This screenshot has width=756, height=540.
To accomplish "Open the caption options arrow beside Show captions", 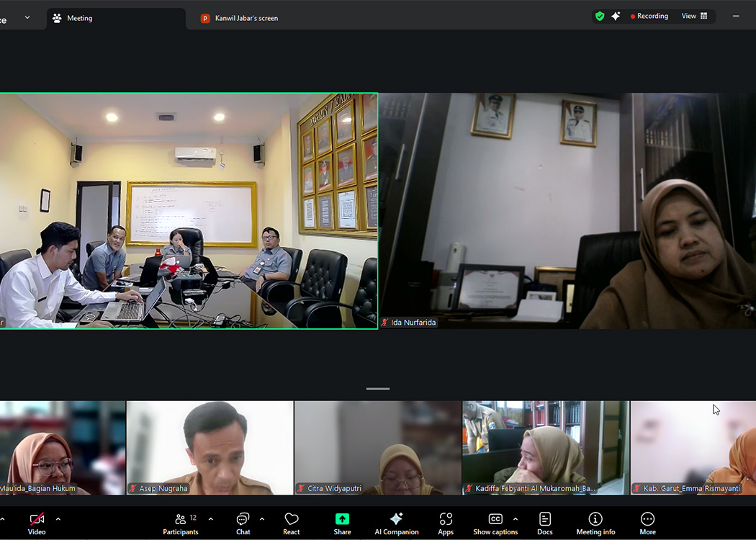I will pos(516,518).
